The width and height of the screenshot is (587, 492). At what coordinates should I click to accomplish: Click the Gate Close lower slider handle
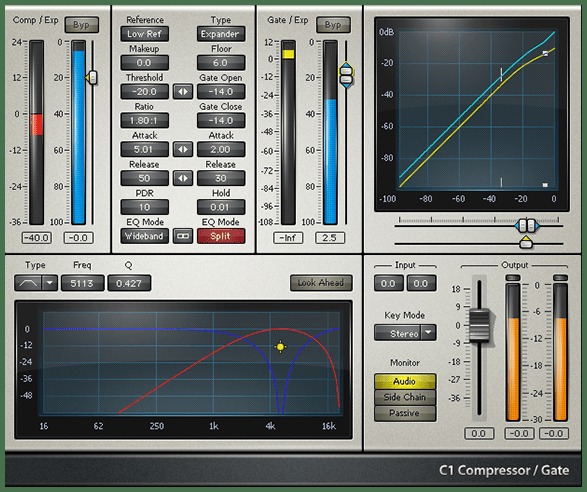(346, 81)
